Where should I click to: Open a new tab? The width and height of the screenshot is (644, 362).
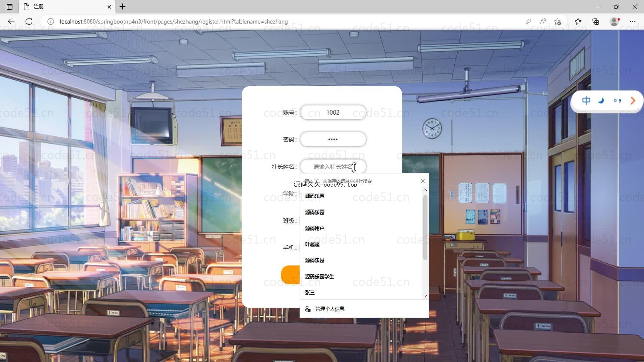pos(123,7)
